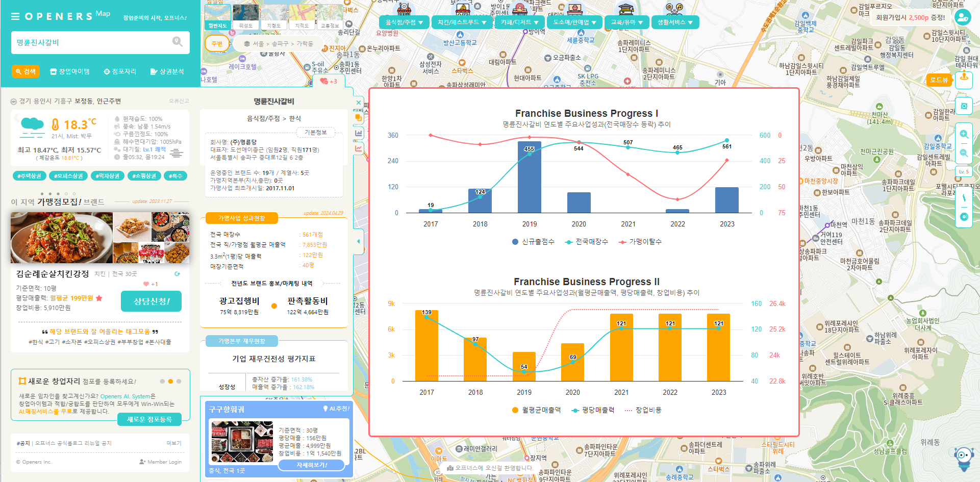Image resolution: width=980 pixels, height=482 pixels.
Task: Open the Member Login link
Action: [x=160, y=462]
